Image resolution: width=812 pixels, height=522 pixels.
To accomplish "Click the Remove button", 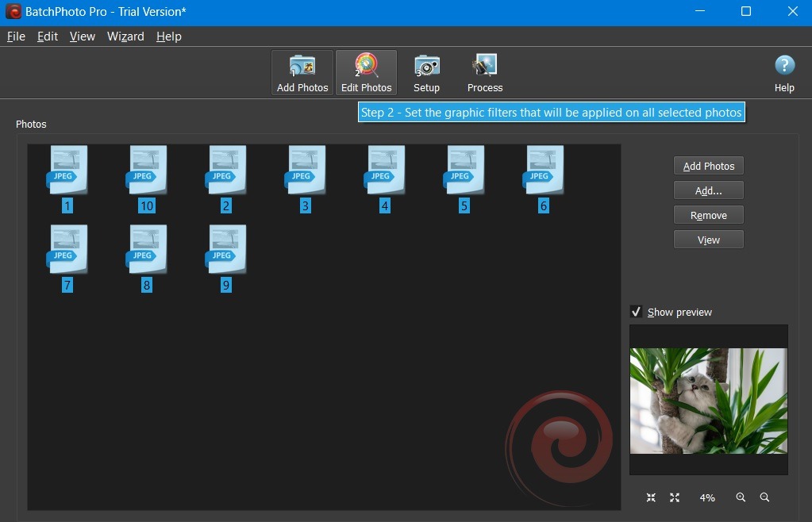I will 708,214.
